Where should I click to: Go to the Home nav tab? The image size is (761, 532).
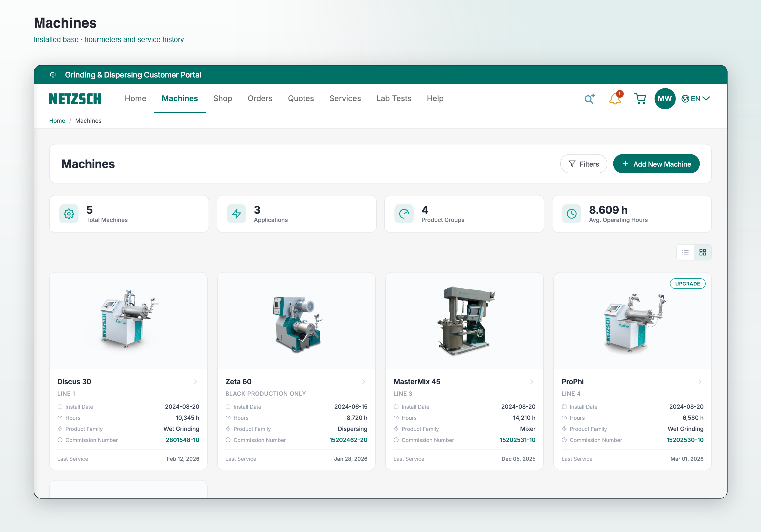136,99
